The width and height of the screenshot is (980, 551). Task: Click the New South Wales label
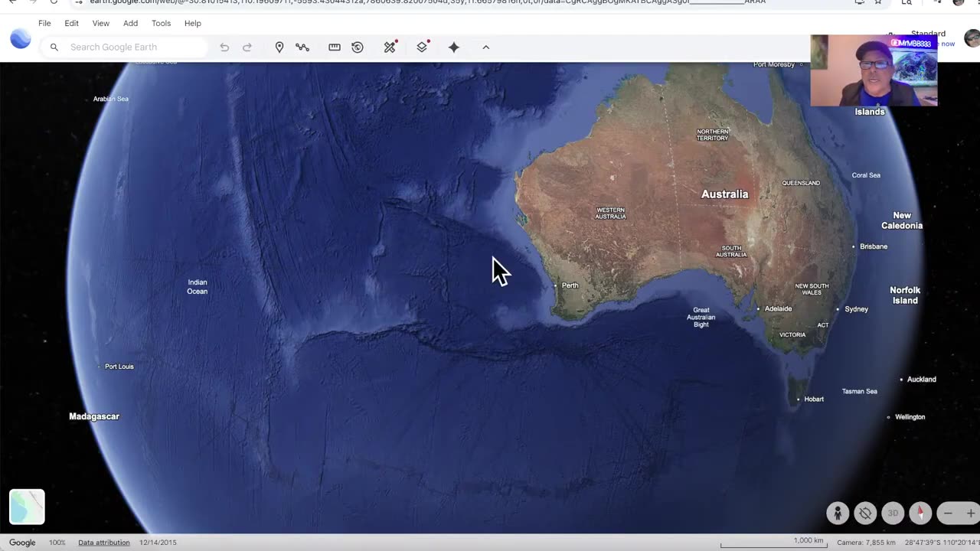point(812,289)
